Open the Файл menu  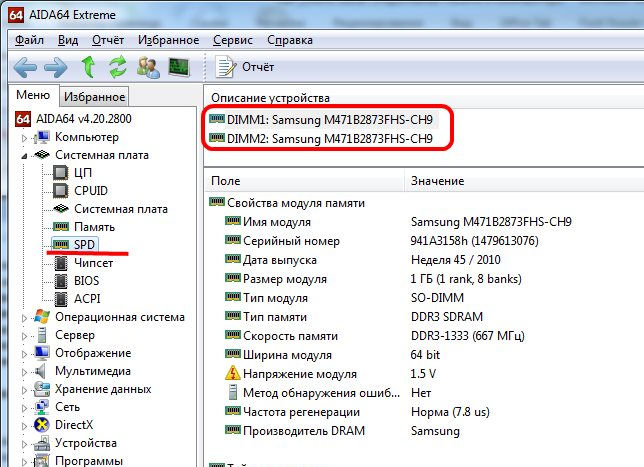[29, 40]
